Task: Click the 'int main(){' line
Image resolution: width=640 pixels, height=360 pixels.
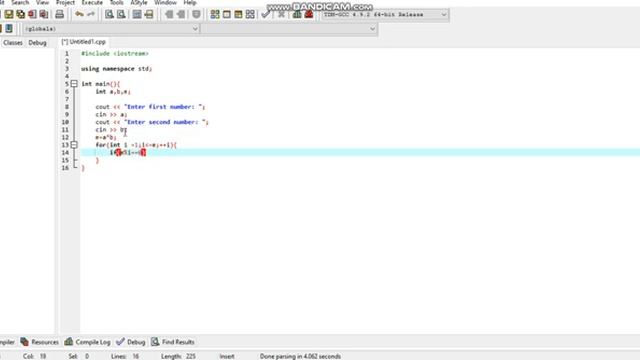Action: click(100, 84)
